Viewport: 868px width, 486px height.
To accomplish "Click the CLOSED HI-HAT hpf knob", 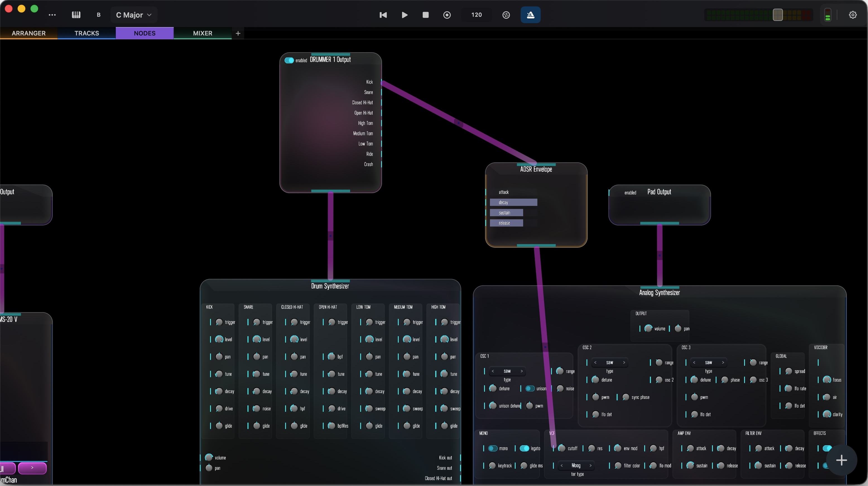I will click(294, 408).
